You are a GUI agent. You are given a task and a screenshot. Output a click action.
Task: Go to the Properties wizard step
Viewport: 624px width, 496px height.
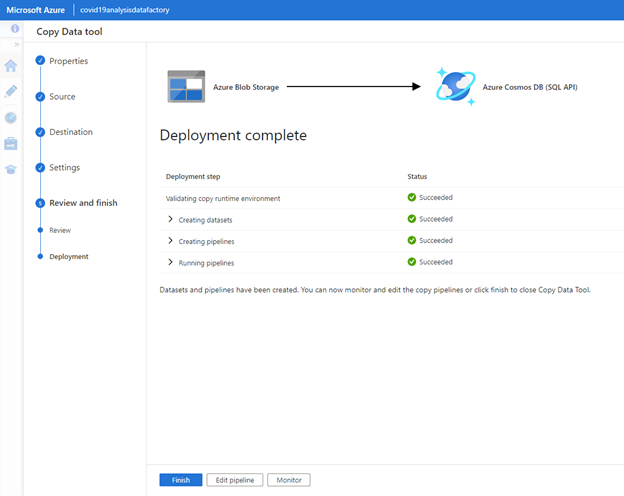68,61
